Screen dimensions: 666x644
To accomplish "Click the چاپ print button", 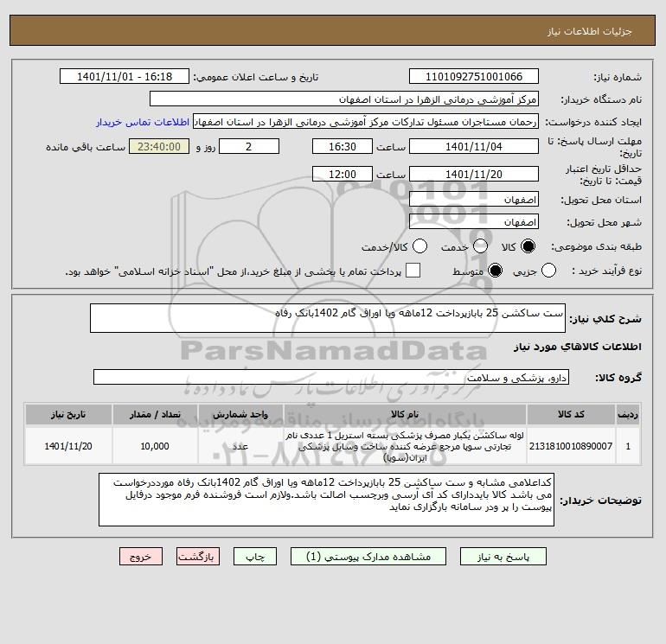I will click(x=255, y=557).
